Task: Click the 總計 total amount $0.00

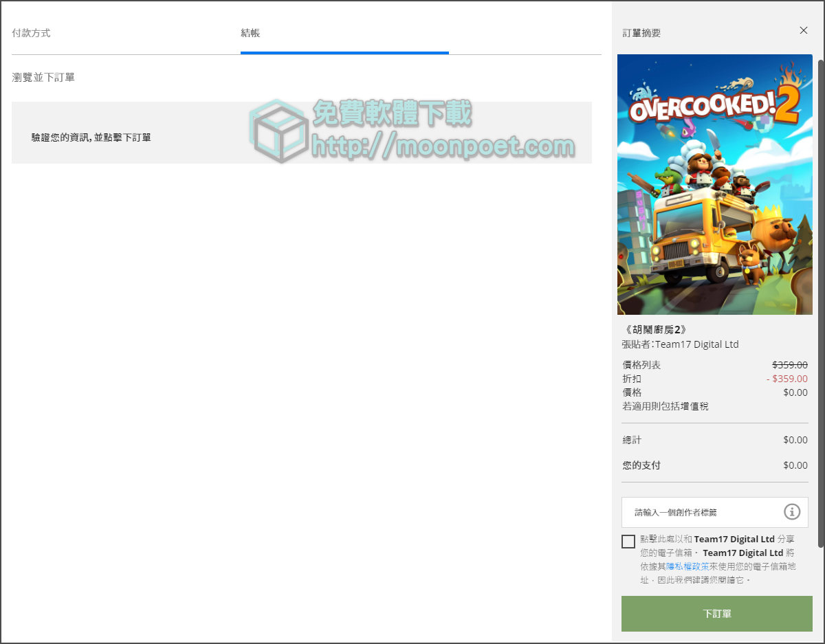Action: pyautogui.click(x=795, y=440)
